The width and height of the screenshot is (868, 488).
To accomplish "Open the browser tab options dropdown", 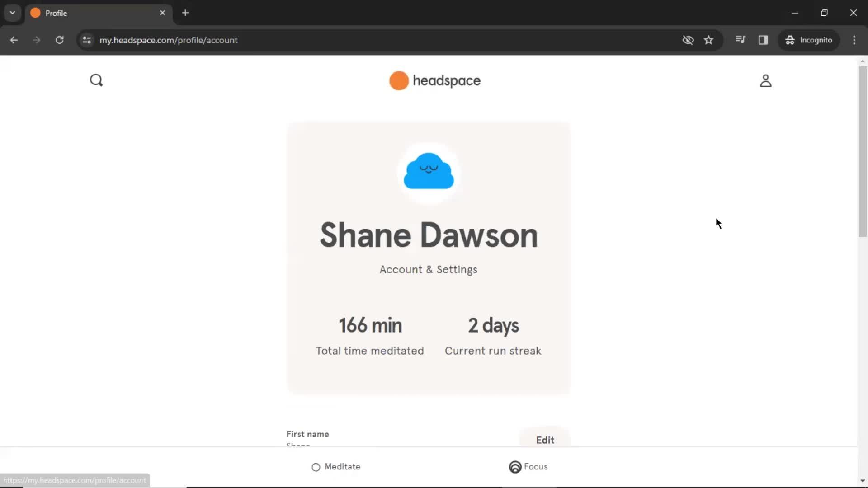I will [13, 13].
